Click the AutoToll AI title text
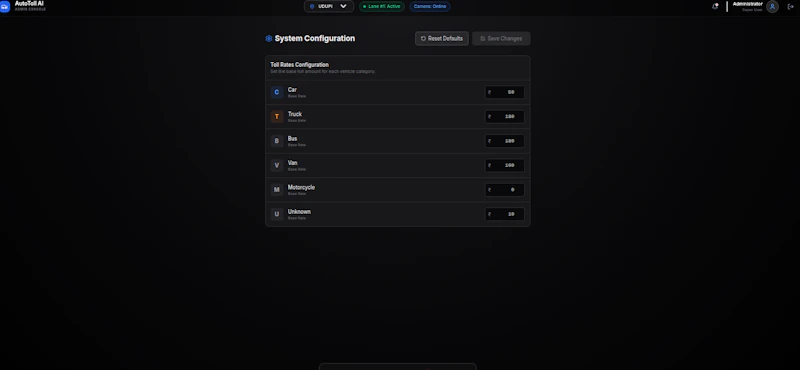 point(29,4)
